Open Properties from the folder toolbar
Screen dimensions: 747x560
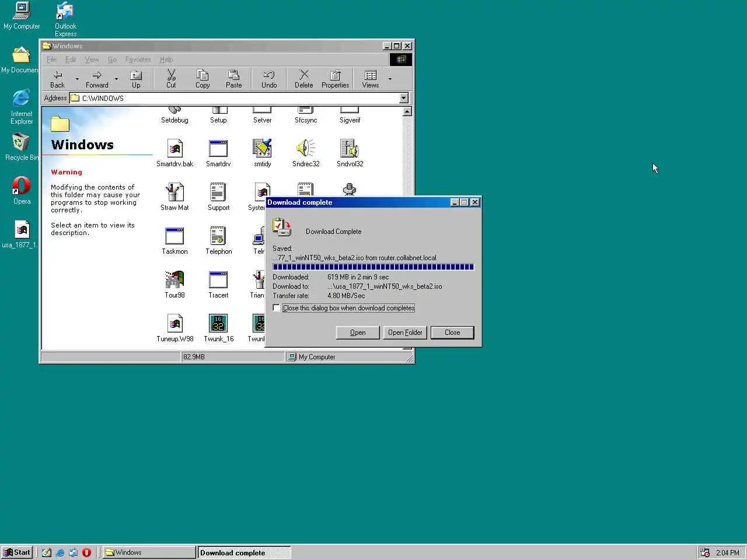tap(335, 79)
